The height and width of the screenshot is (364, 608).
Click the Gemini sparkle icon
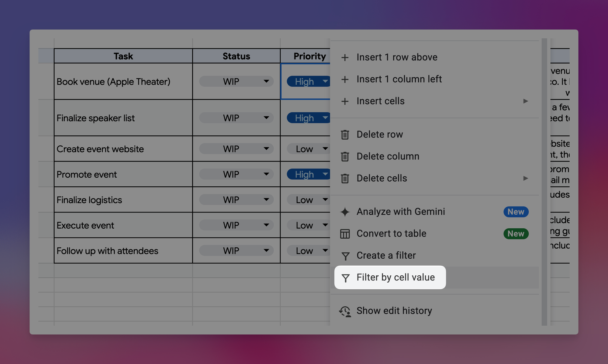(x=345, y=212)
